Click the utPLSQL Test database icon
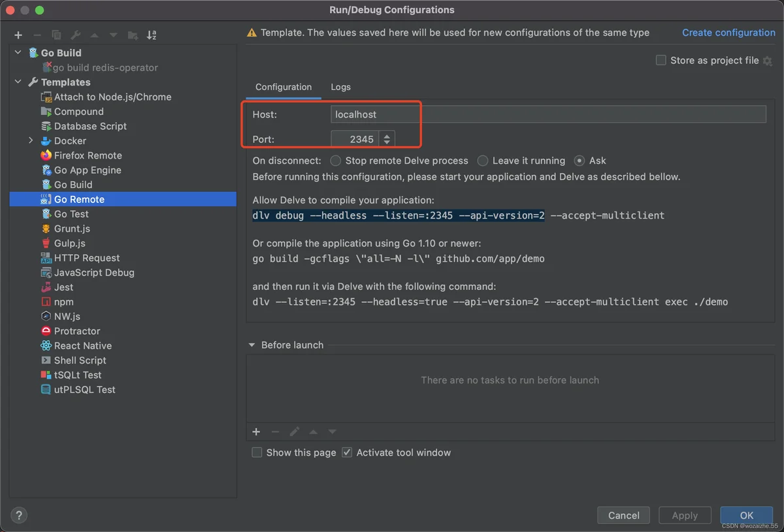 click(46, 390)
